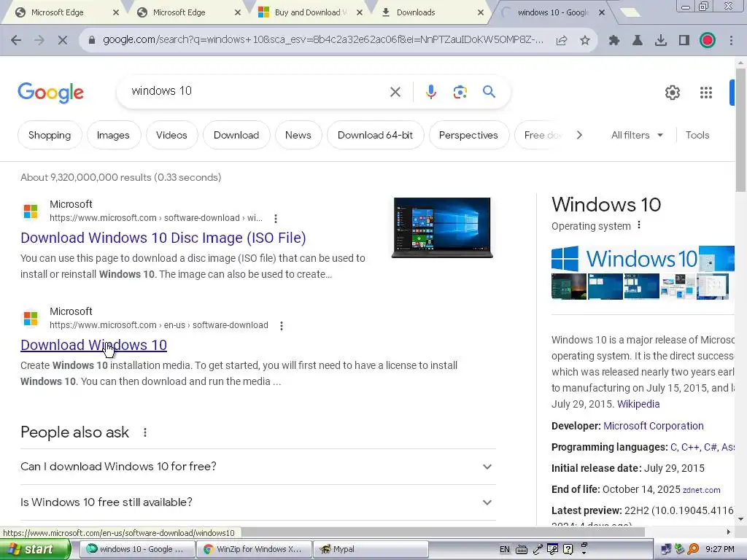
Task: Select the Download 64-bit filter chip
Action: coord(376,135)
